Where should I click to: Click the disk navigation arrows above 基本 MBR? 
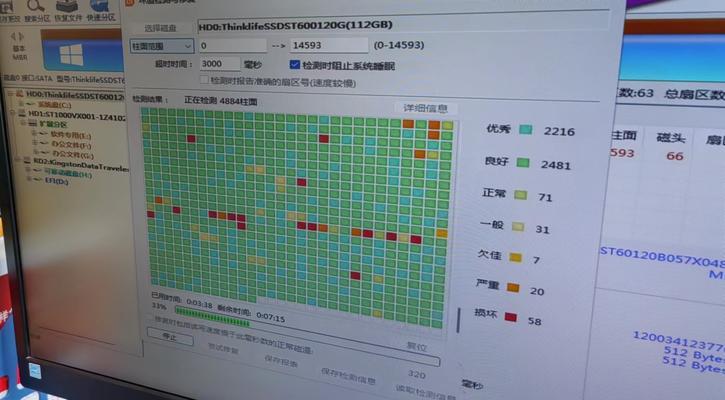(18, 36)
